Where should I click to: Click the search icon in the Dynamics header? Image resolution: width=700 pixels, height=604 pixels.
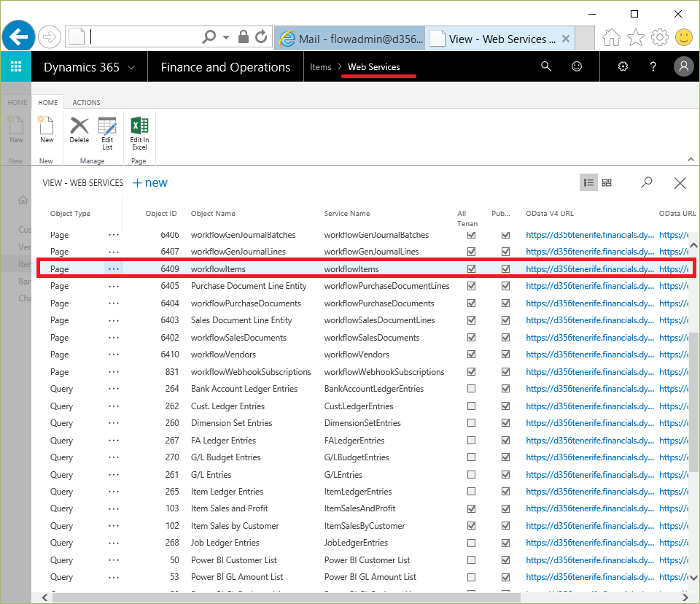(x=546, y=66)
